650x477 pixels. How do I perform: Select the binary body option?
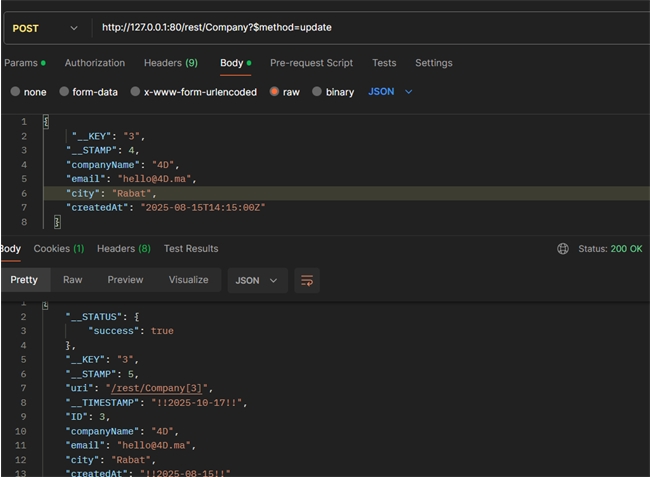(317, 92)
